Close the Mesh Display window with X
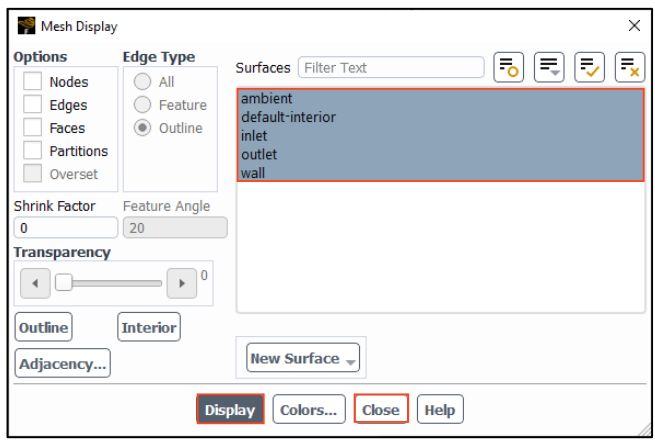Viewport: 655px width, 447px height. tap(633, 25)
